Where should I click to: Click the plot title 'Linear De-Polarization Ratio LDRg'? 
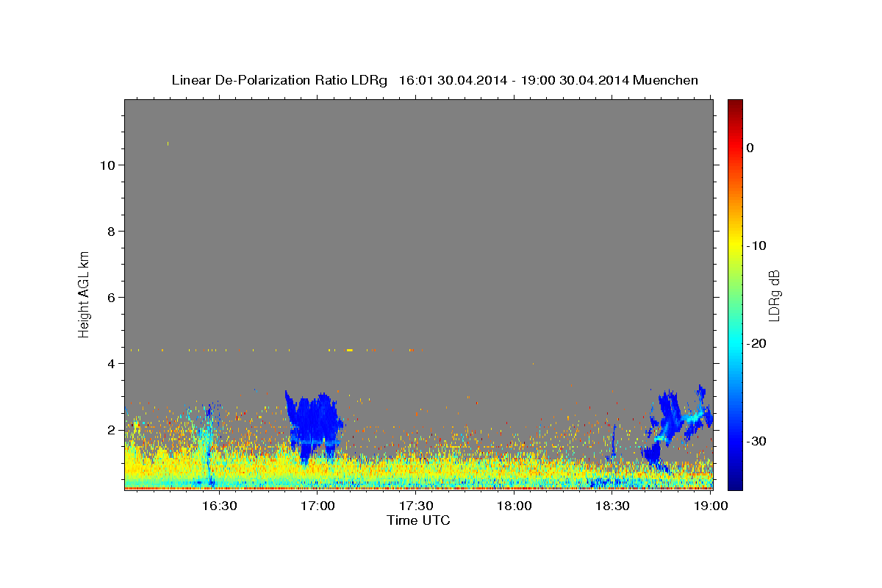tap(279, 80)
